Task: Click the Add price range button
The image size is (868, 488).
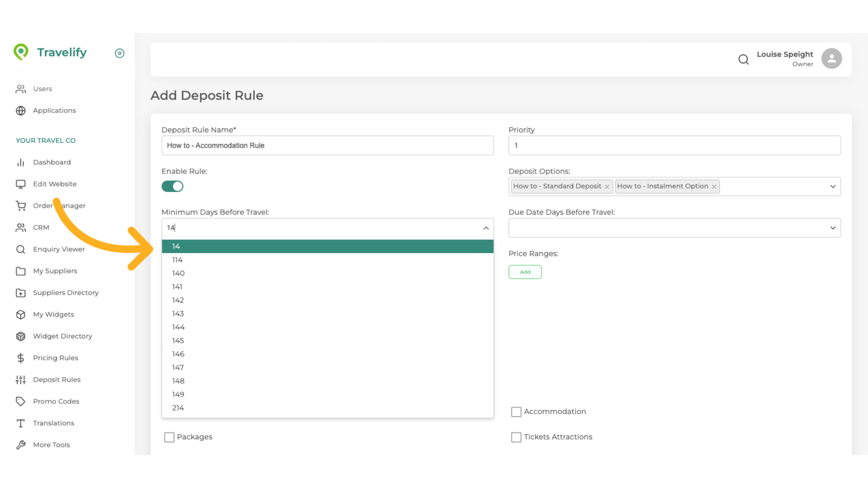Action: 525,272
